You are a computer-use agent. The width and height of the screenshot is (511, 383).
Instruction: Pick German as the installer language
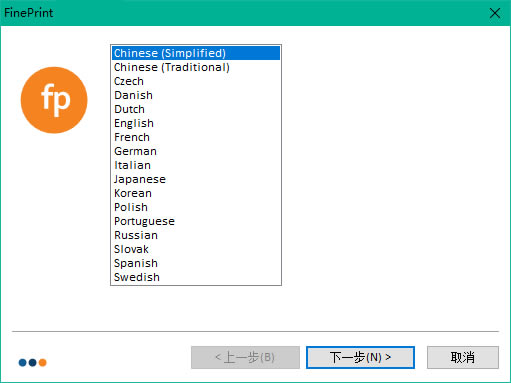(x=196, y=151)
